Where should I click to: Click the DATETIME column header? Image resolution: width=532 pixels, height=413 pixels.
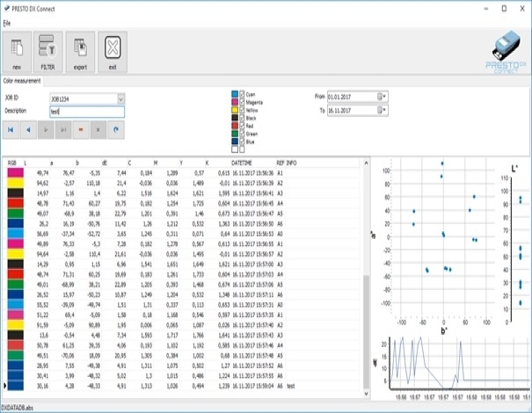coord(253,163)
